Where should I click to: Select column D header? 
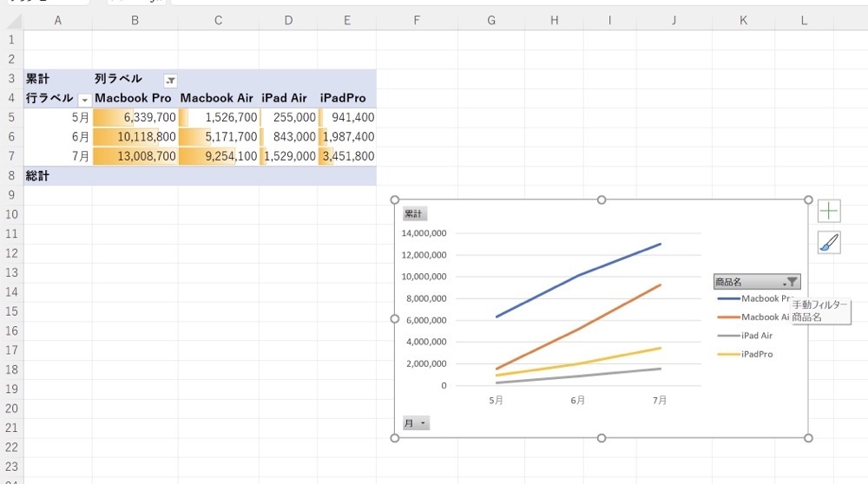288,21
